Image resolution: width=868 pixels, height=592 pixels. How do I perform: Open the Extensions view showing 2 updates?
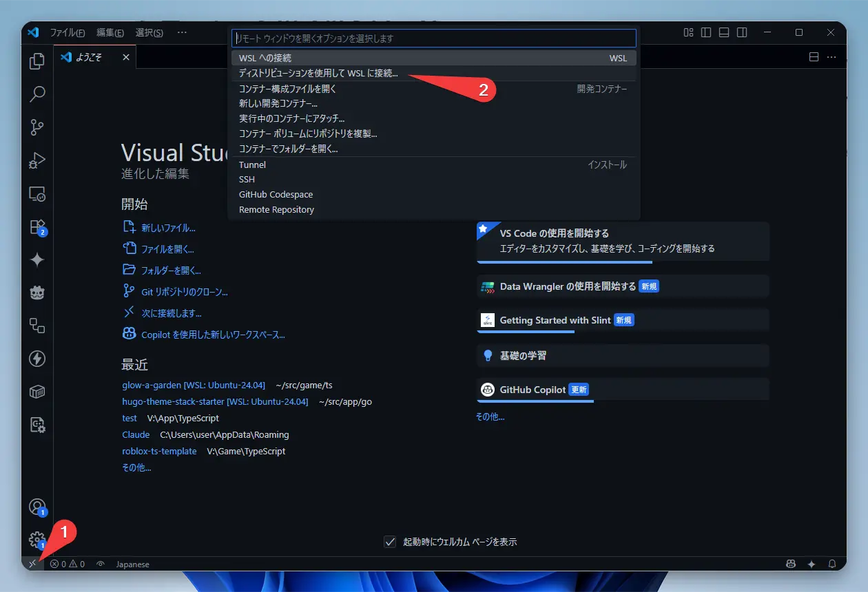click(37, 226)
